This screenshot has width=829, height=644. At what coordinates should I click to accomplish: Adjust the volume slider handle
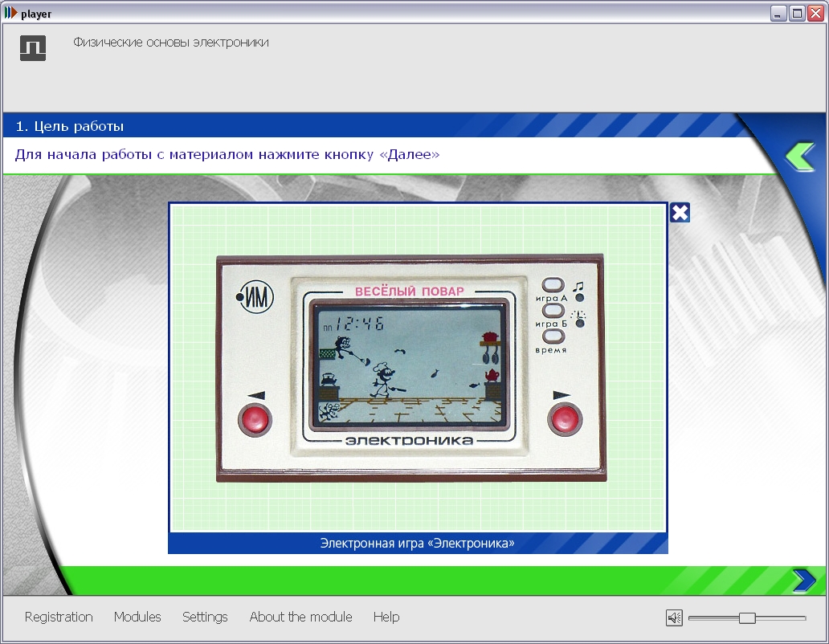[747, 618]
